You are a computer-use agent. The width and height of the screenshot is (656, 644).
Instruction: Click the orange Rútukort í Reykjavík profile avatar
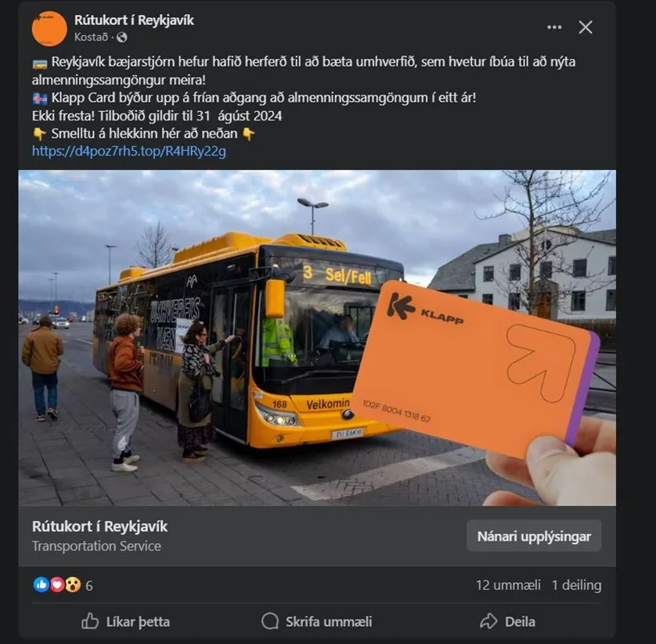point(49,28)
